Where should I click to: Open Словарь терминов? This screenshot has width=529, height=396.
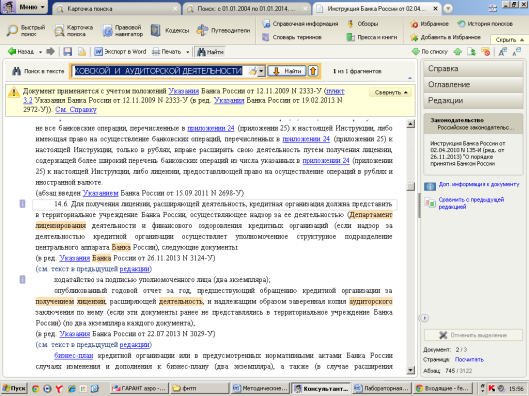pyautogui.click(x=292, y=37)
